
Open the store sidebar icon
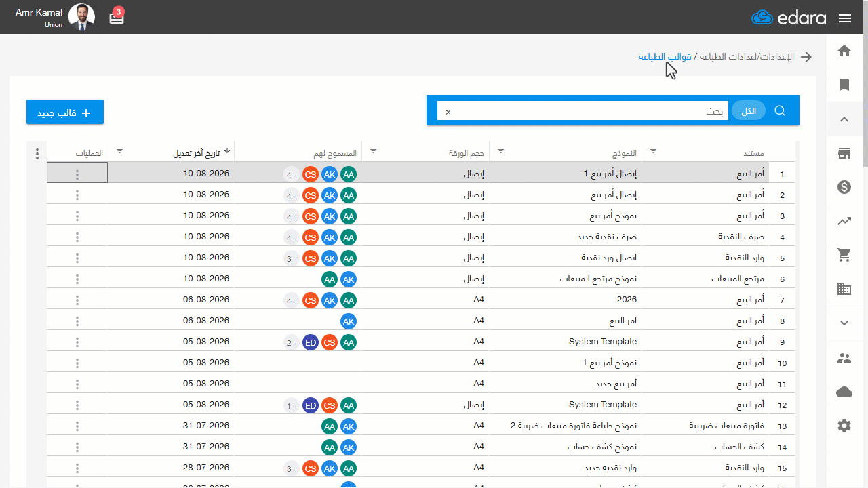click(844, 153)
